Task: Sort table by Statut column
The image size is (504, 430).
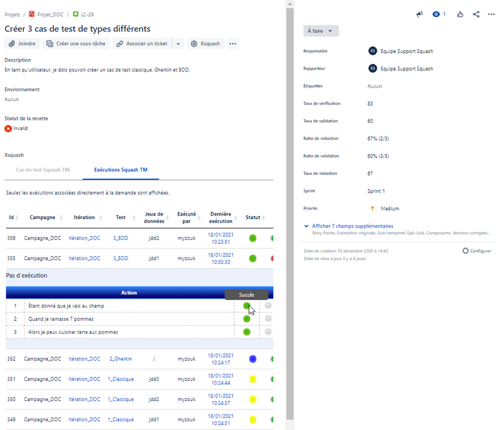Action: (264, 218)
